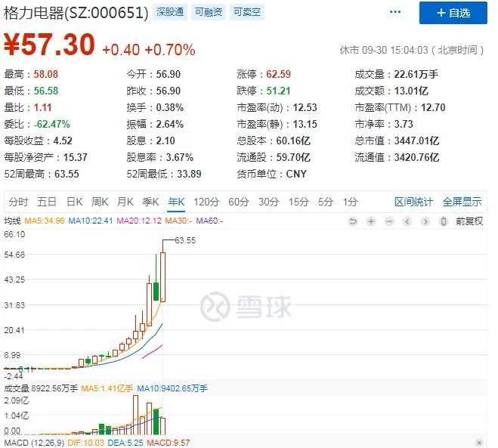Switch to the 120分 chart tab
The width and height of the screenshot is (498, 448).
click(x=206, y=202)
